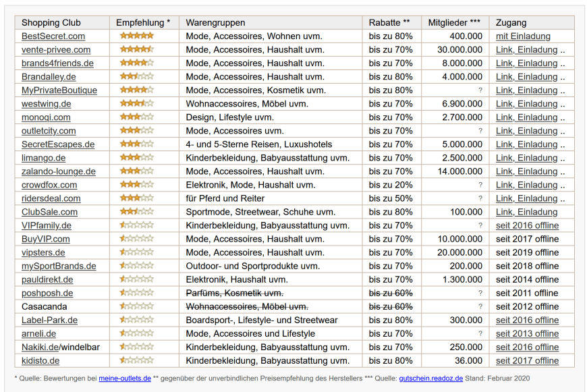Click the star rating for vente-privee.com
The image size is (587, 392).
click(x=137, y=49)
